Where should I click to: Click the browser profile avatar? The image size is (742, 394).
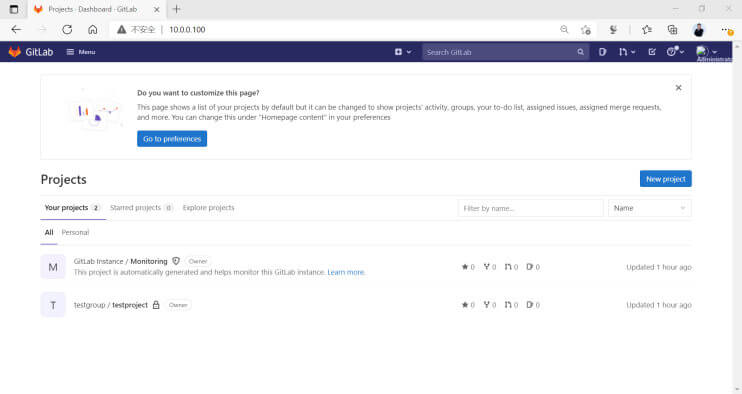pyautogui.click(x=698, y=30)
